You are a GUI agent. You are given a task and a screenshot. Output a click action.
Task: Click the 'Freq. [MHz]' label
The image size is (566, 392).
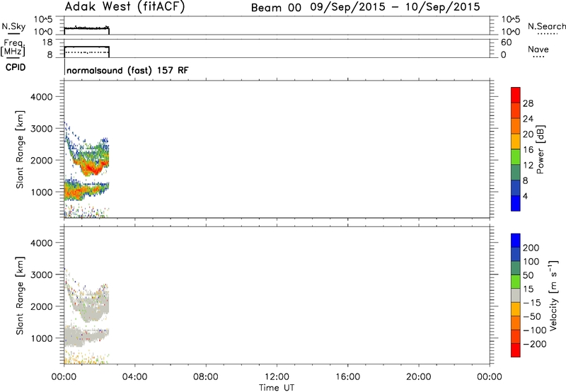(x=13, y=47)
